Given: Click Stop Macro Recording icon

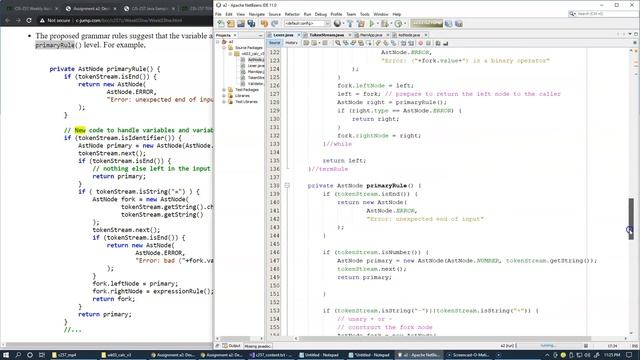Looking at the screenshot, I should click(x=428, y=43).
